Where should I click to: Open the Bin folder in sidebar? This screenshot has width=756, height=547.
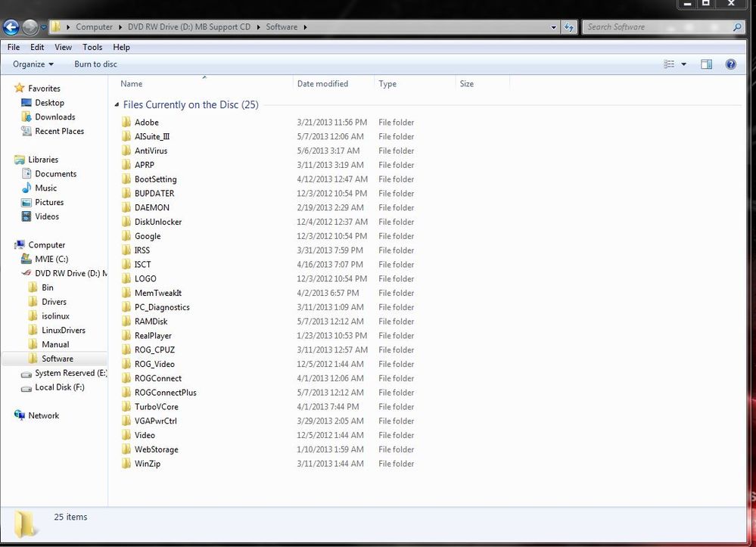click(41, 287)
